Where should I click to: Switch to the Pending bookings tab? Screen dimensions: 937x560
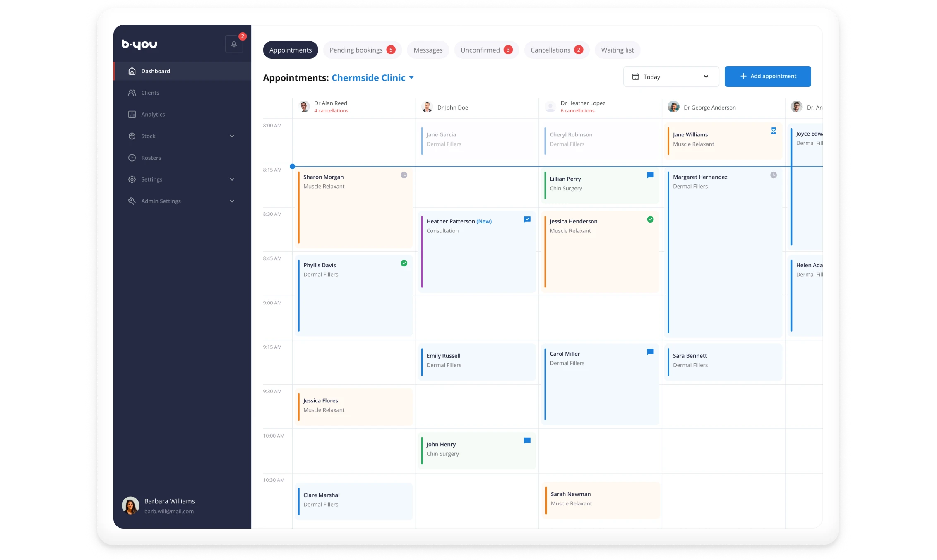[x=362, y=50]
